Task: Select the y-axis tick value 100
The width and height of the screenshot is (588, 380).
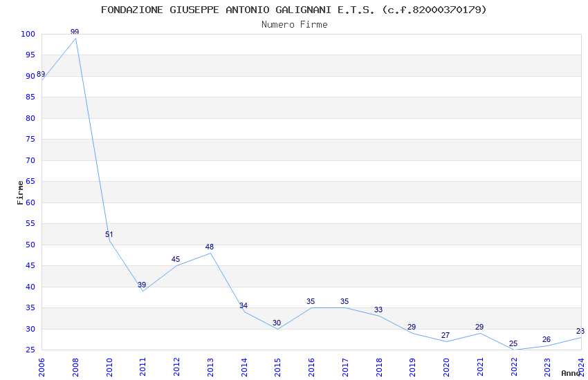Action: coord(28,34)
